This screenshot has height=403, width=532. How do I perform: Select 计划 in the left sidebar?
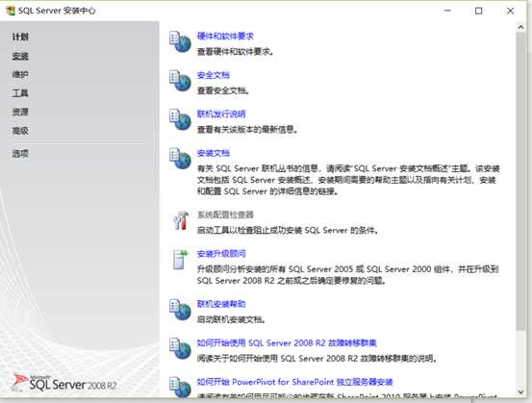tap(20, 37)
